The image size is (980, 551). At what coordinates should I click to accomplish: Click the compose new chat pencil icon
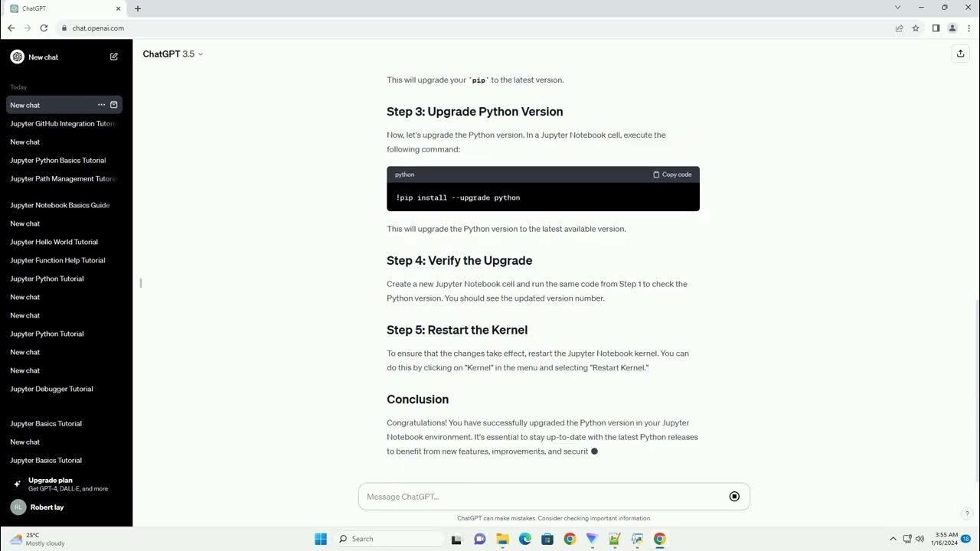(x=114, y=57)
